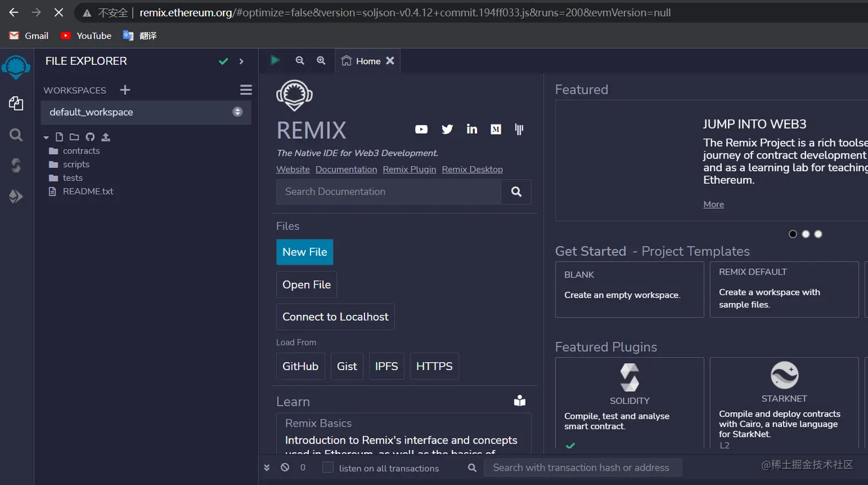Create new file icon in explorer toolbar
The image size is (868, 485).
coord(59,137)
